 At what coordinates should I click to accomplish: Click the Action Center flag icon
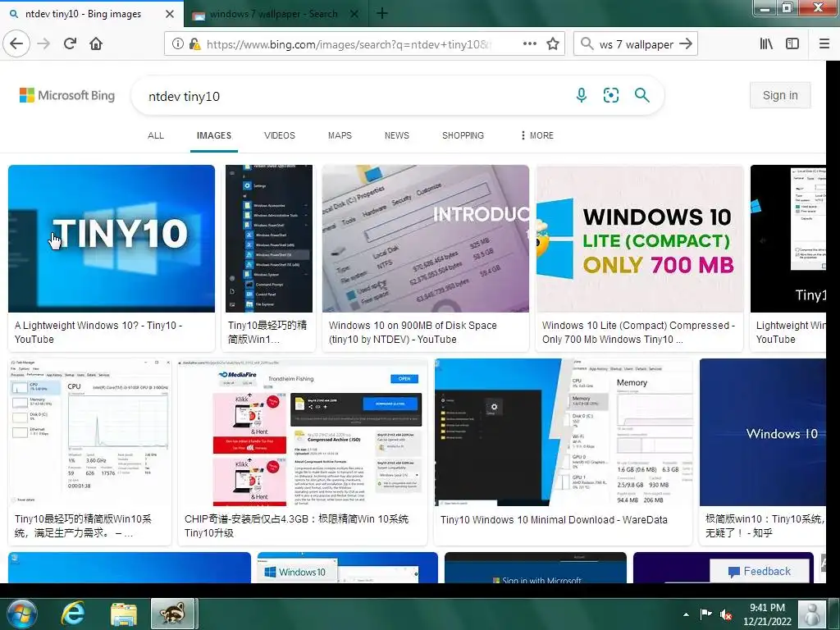click(x=706, y=614)
